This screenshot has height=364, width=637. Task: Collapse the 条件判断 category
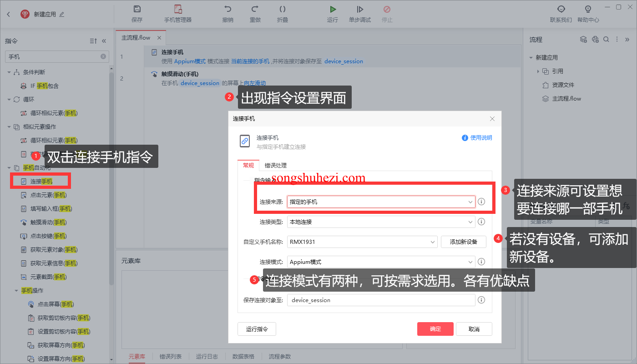(x=9, y=72)
